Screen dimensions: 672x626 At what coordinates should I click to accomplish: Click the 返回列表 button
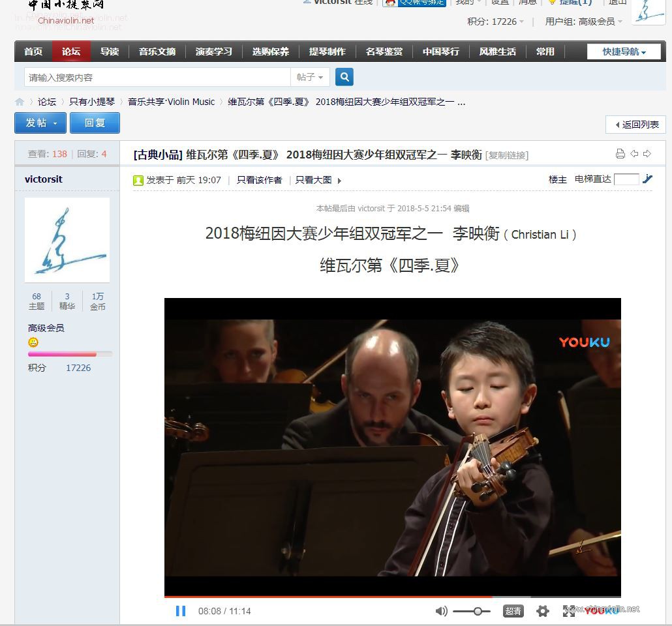pyautogui.click(x=635, y=125)
